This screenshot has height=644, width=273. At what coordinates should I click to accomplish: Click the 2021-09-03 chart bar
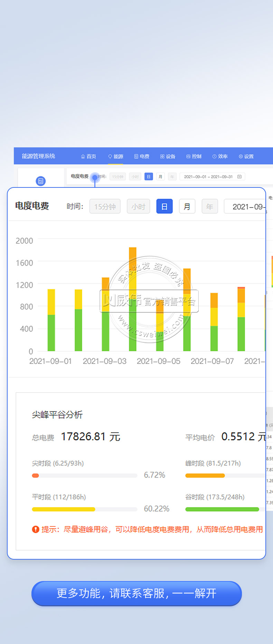[105, 314]
